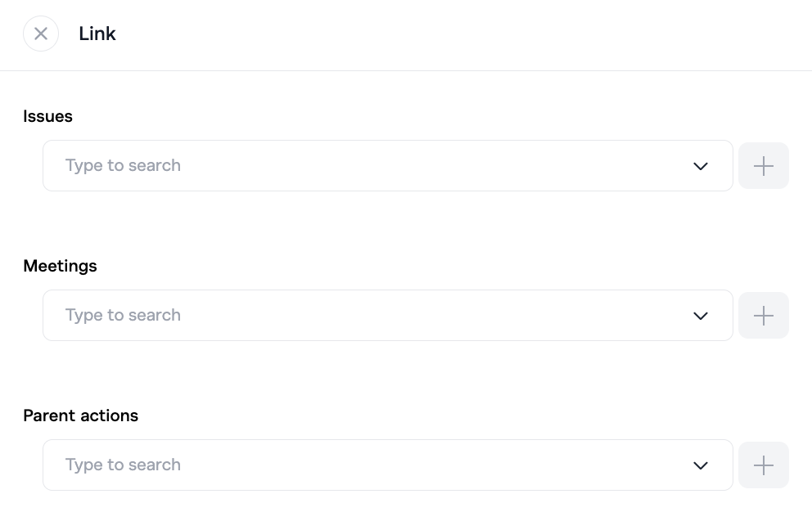The width and height of the screenshot is (812, 530).
Task: Click the Link panel title
Action: 97,34
